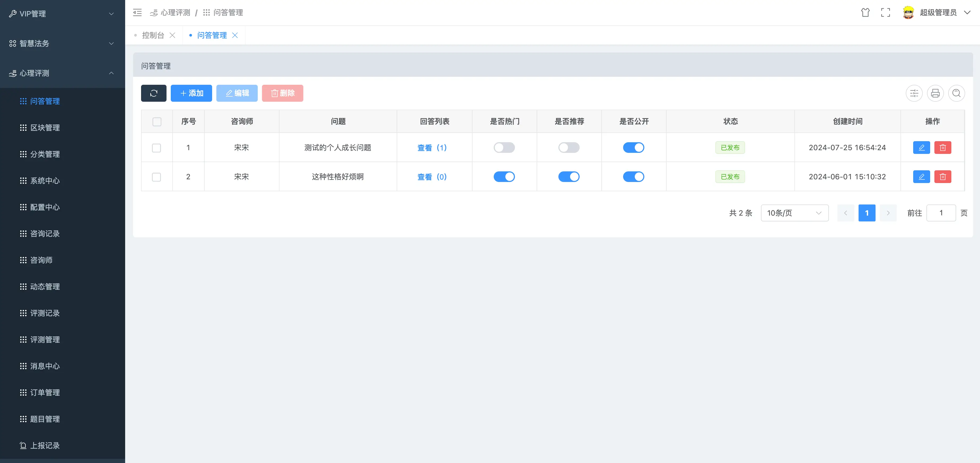980x463 pixels.
Task: Disable 是否推荐 for 这种性格好烦啊
Action: pos(569,177)
